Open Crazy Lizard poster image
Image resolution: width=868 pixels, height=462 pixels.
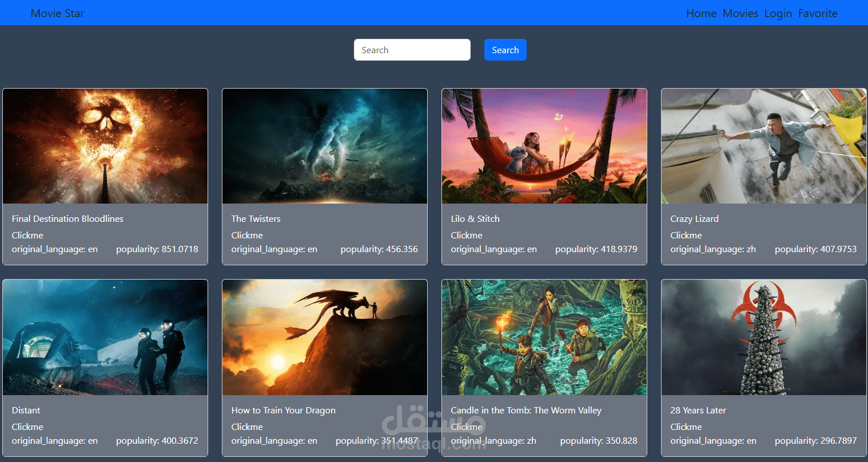pos(764,146)
